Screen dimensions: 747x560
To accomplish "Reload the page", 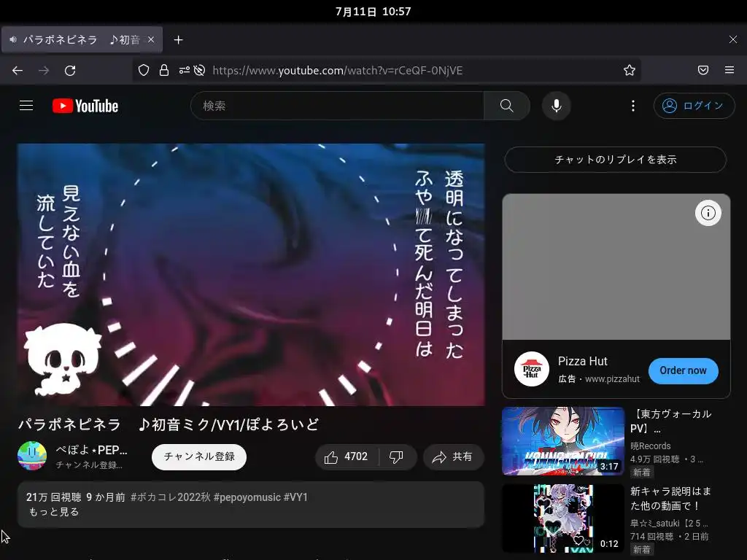I will click(x=70, y=71).
